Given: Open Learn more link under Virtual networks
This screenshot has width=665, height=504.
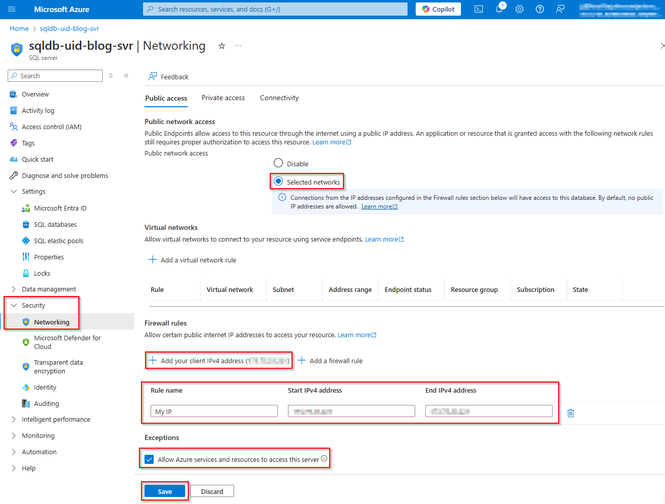Looking at the screenshot, I should pos(384,239).
